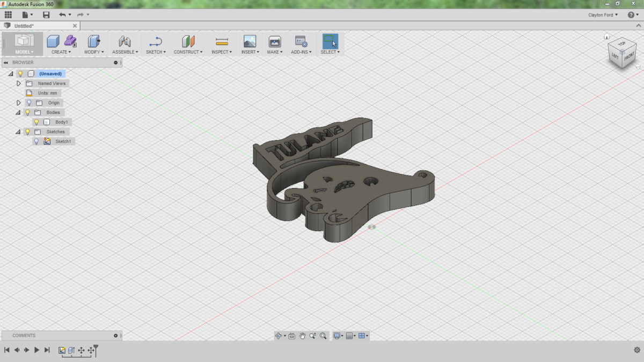The height and width of the screenshot is (362, 644).
Task: Click the FRONT face of ViewCube
Action: click(629, 57)
